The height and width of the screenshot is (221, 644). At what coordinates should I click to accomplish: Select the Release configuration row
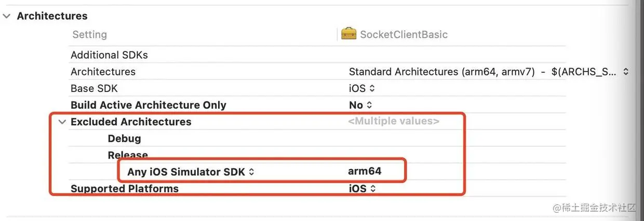(128, 155)
